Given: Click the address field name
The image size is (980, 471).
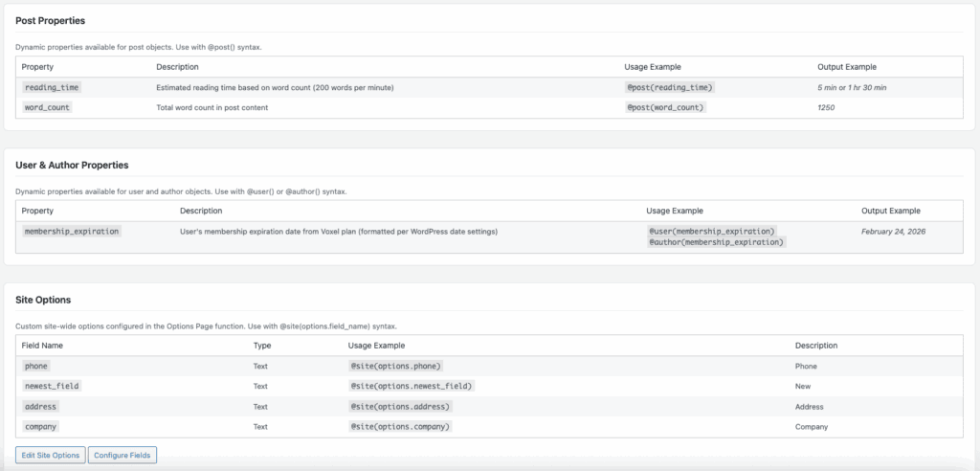Looking at the screenshot, I should pyautogui.click(x=40, y=406).
